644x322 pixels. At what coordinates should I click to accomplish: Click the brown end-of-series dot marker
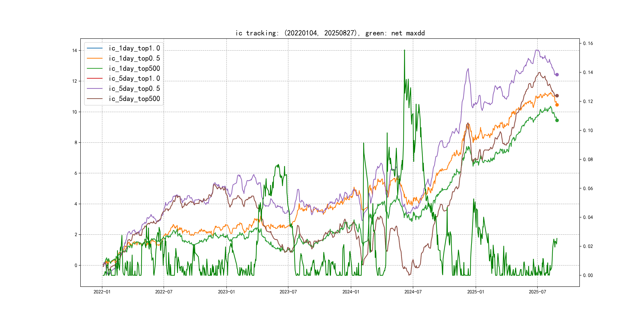pyautogui.click(x=557, y=96)
